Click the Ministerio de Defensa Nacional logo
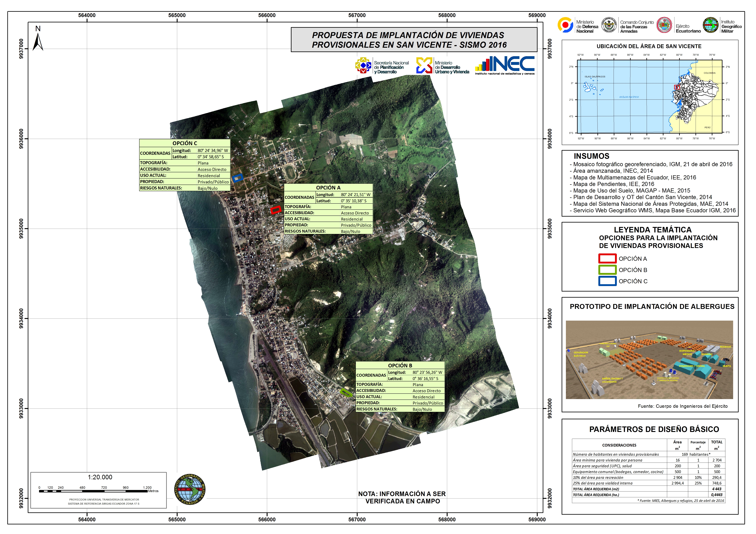The height and width of the screenshot is (534, 756). [x=565, y=25]
